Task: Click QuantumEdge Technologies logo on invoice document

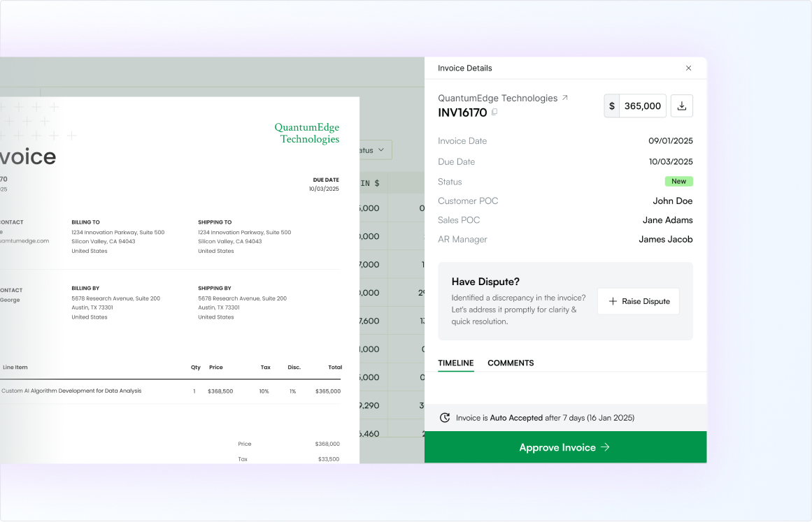Action: click(x=306, y=133)
